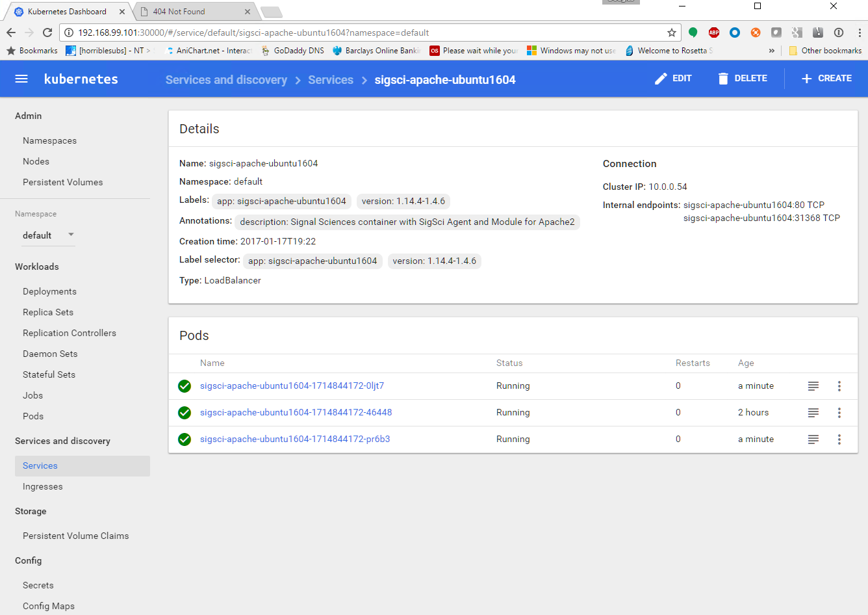The width and height of the screenshot is (868, 615).
Task: Click the DELETE trash can icon
Action: tap(723, 79)
